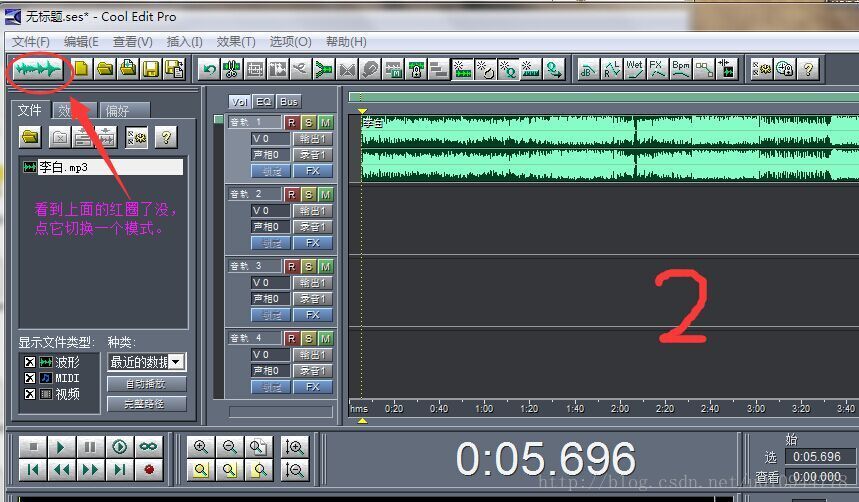
Task: Open the 种类 sort dropdown
Action: coord(176,362)
